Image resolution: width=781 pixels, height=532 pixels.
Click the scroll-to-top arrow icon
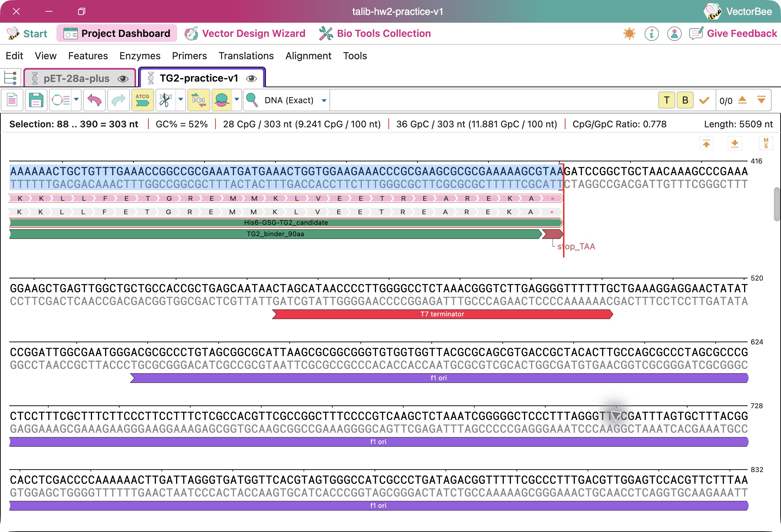coord(706,144)
